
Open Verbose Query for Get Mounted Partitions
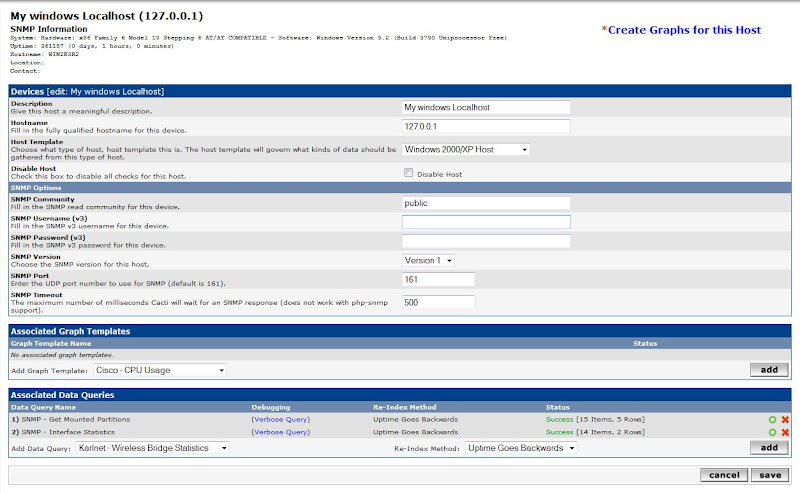click(x=281, y=419)
